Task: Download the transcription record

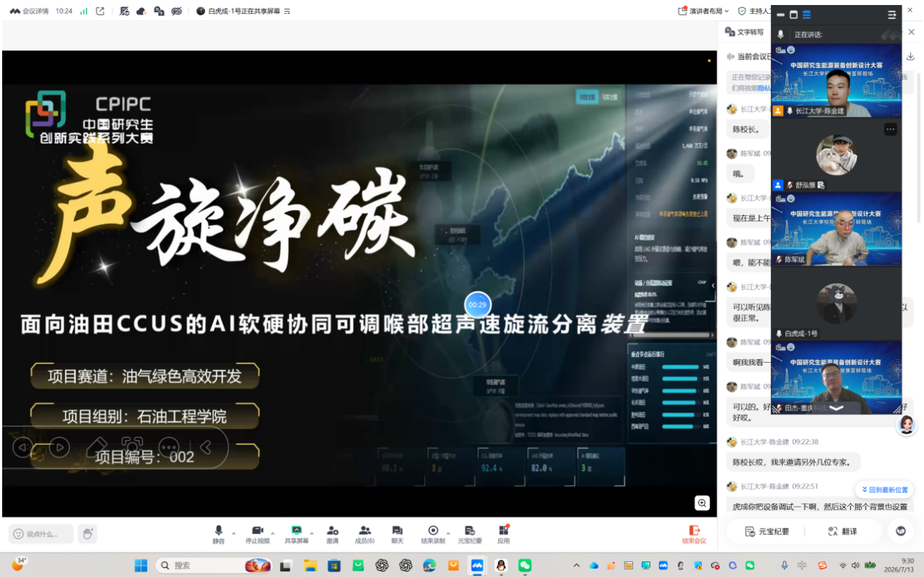Action: tap(910, 56)
